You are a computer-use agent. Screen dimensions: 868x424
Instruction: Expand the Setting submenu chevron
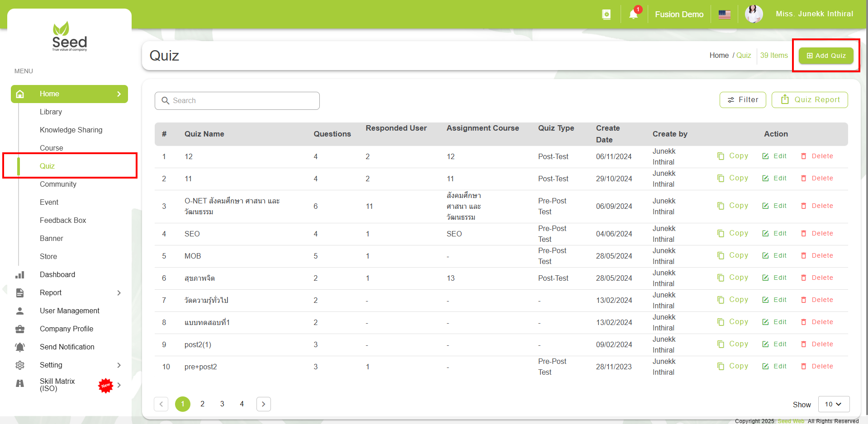tap(119, 365)
